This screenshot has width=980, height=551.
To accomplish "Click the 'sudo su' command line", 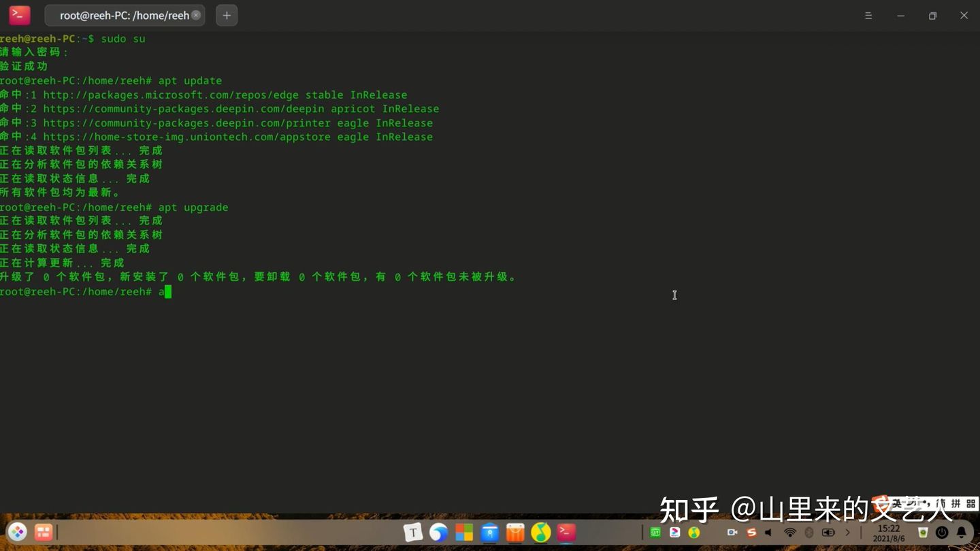I will pos(73,39).
